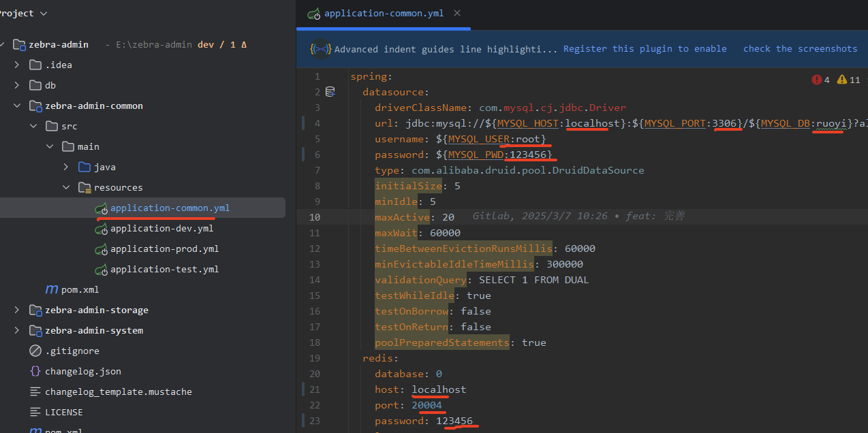
Task: Select changelog_template.mustache in the tree
Action: point(118,391)
